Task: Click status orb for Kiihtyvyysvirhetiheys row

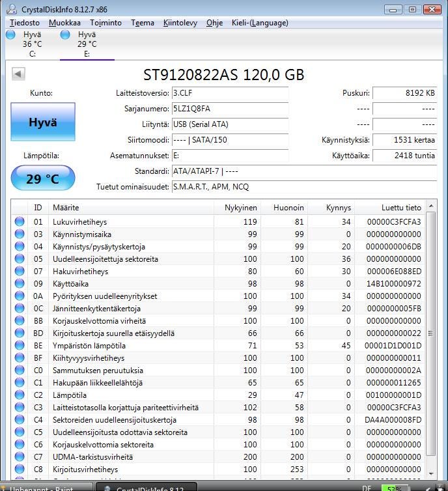Action: 20,358
